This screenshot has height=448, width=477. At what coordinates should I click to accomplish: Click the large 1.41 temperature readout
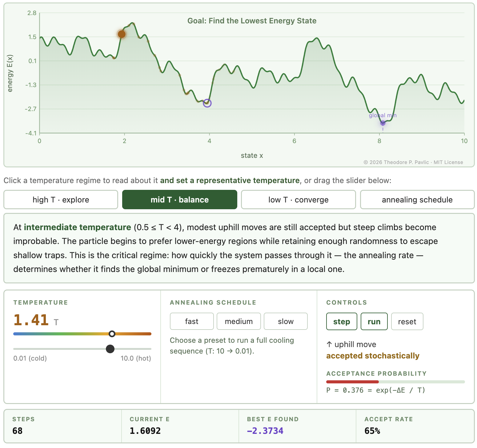[31, 320]
